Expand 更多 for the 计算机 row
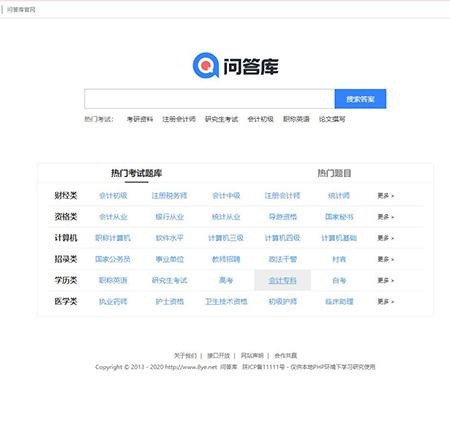 pos(385,238)
